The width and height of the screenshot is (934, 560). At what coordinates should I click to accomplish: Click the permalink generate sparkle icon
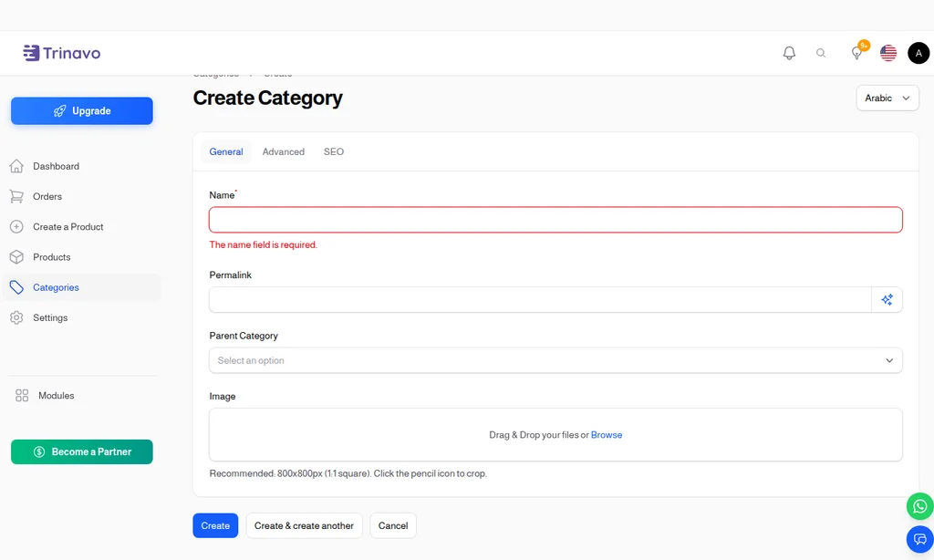pyautogui.click(x=887, y=300)
